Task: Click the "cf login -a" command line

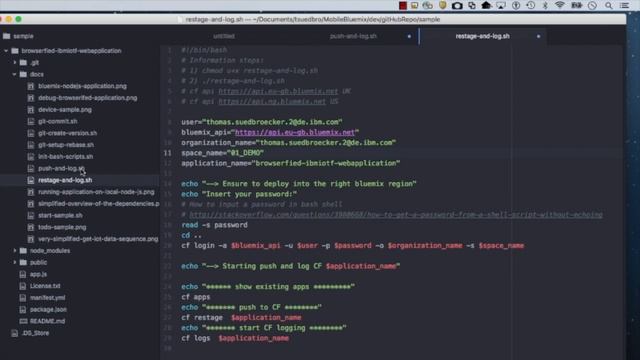Action: coord(353,246)
